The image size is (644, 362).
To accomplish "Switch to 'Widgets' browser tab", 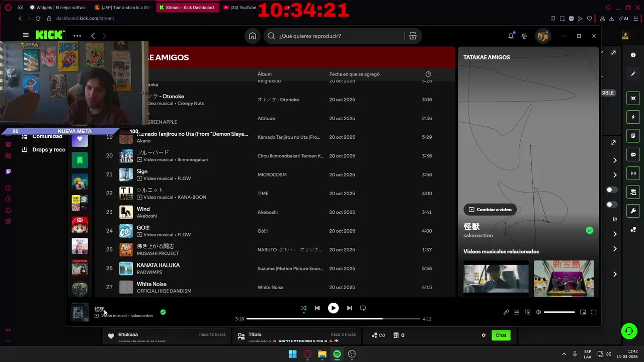I will tap(58, 8).
